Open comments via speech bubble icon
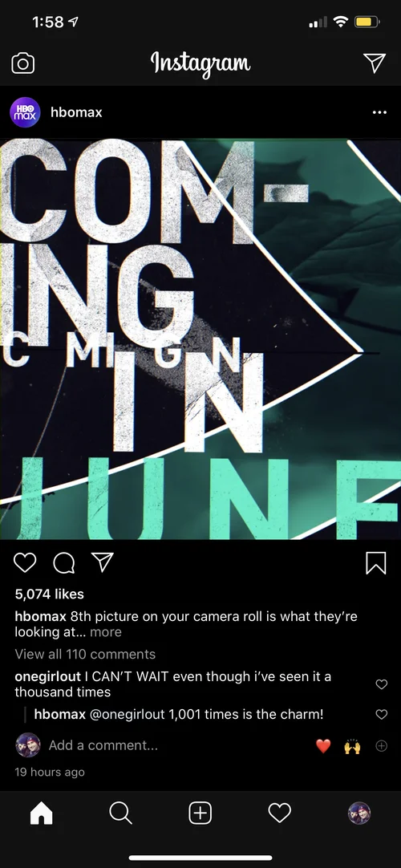The image size is (401, 868). pos(63,562)
